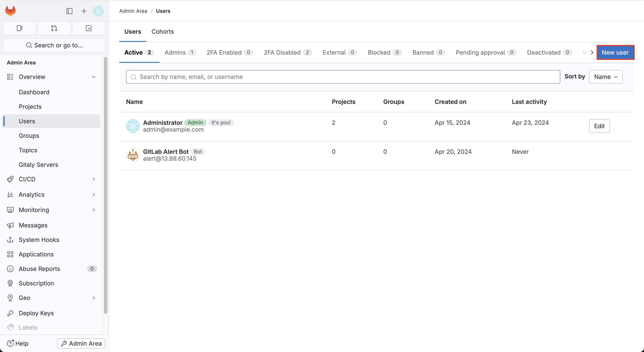
Task: Click the plus create-new icon
Action: [x=84, y=11]
